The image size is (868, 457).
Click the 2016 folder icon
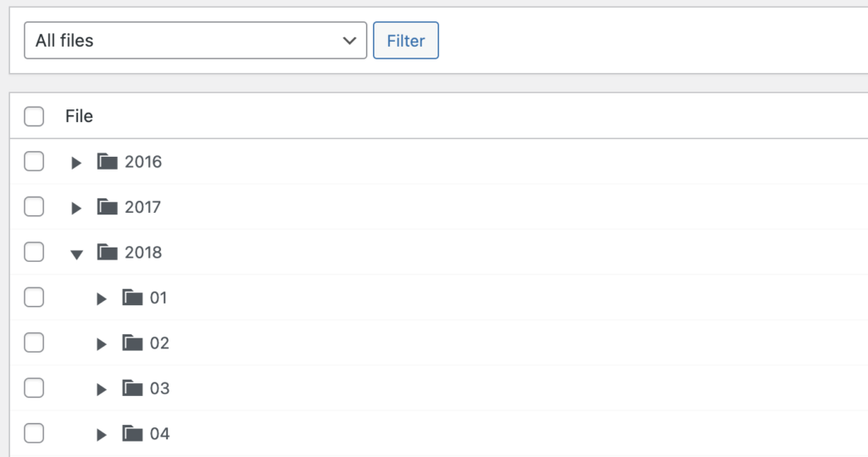tap(107, 161)
